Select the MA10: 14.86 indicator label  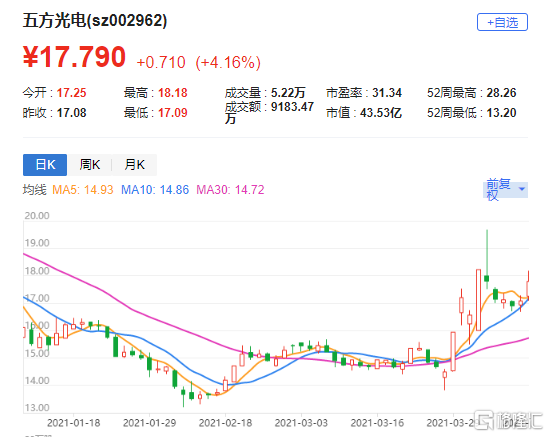tap(155, 190)
